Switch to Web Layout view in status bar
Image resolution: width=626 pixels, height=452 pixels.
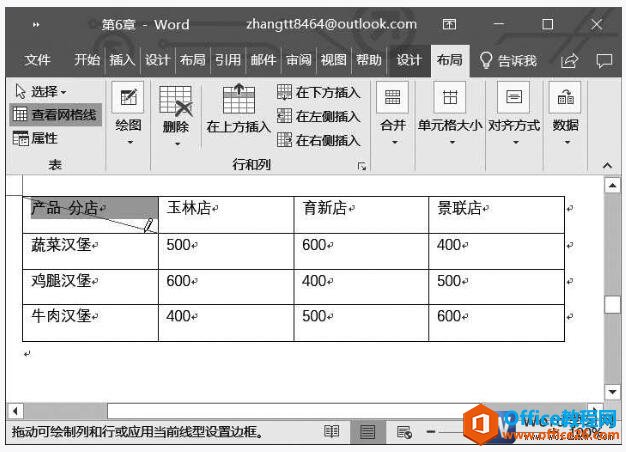click(404, 432)
